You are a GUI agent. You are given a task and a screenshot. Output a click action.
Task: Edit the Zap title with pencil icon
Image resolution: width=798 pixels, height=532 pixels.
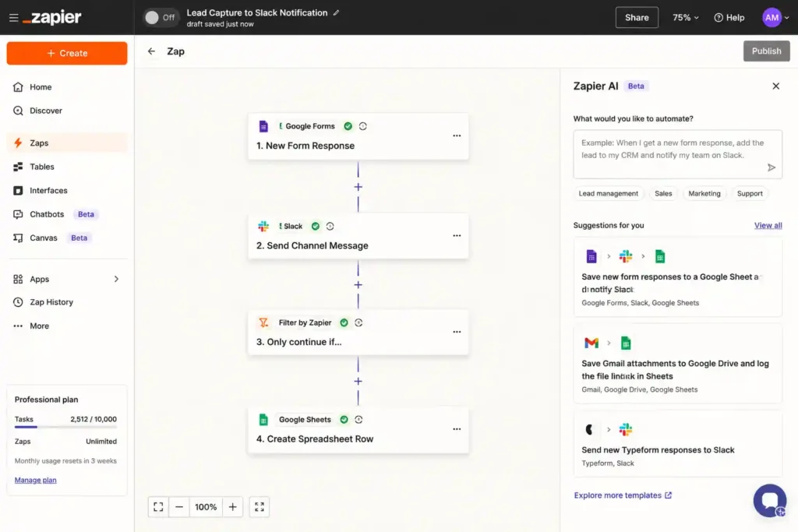pyautogui.click(x=336, y=12)
